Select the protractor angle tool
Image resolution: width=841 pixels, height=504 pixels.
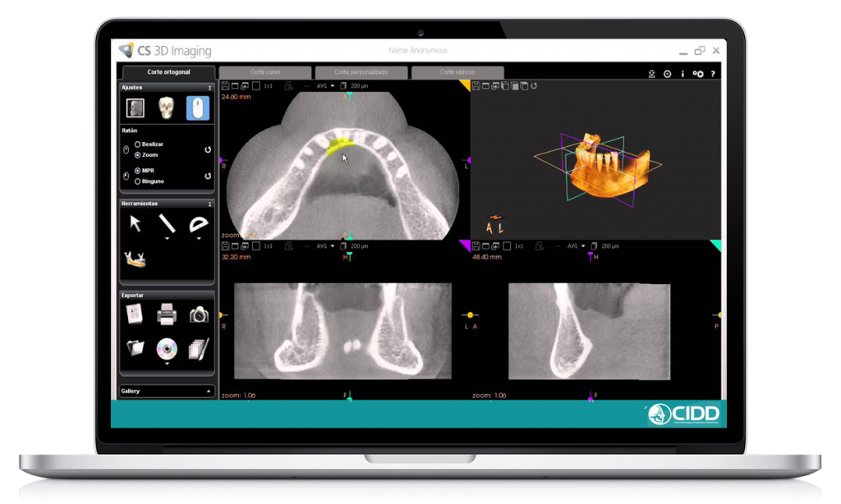coord(198,223)
